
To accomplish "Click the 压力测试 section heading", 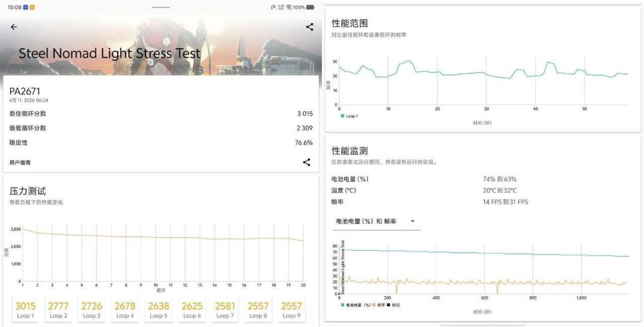I will pyautogui.click(x=28, y=191).
